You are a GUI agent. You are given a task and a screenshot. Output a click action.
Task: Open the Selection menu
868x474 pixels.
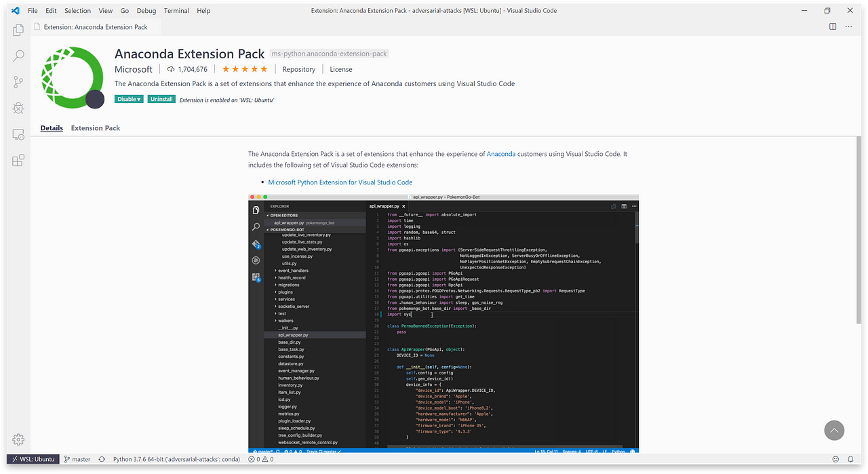78,11
